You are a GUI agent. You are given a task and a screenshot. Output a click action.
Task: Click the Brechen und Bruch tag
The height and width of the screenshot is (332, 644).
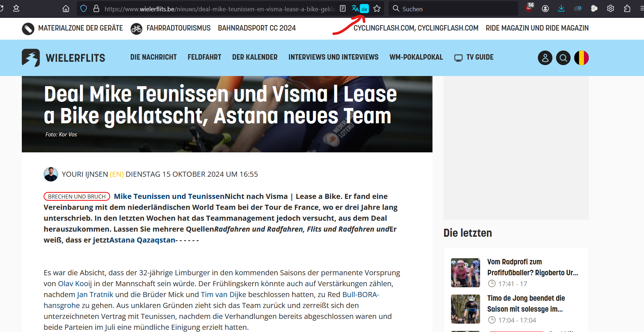[x=77, y=196]
